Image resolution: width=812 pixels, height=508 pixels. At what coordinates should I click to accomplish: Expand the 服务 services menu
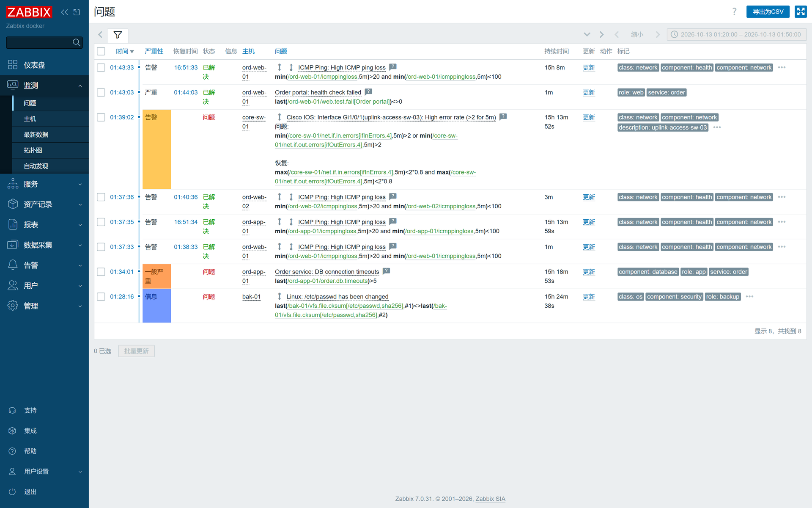pyautogui.click(x=44, y=184)
